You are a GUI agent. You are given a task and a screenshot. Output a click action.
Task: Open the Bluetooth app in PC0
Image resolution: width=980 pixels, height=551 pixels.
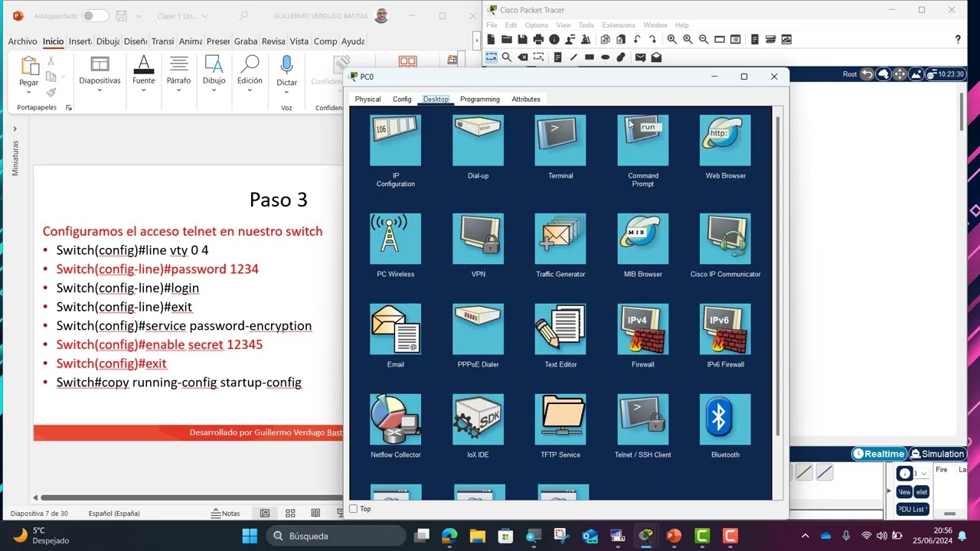(x=725, y=419)
